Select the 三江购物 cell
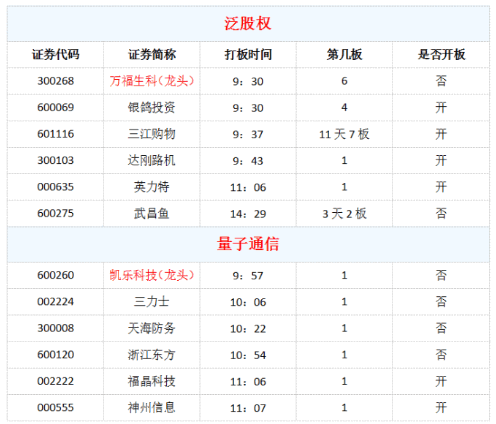496x424 pixels. point(152,134)
